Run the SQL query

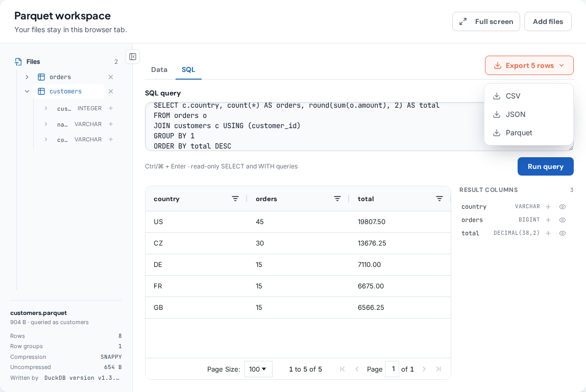tap(545, 166)
